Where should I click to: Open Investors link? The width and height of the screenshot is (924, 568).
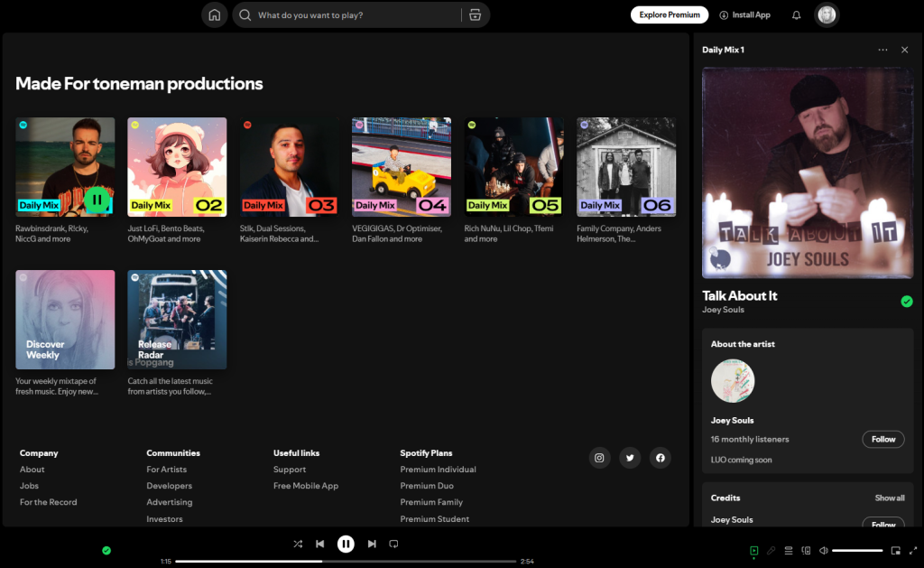[x=164, y=519]
